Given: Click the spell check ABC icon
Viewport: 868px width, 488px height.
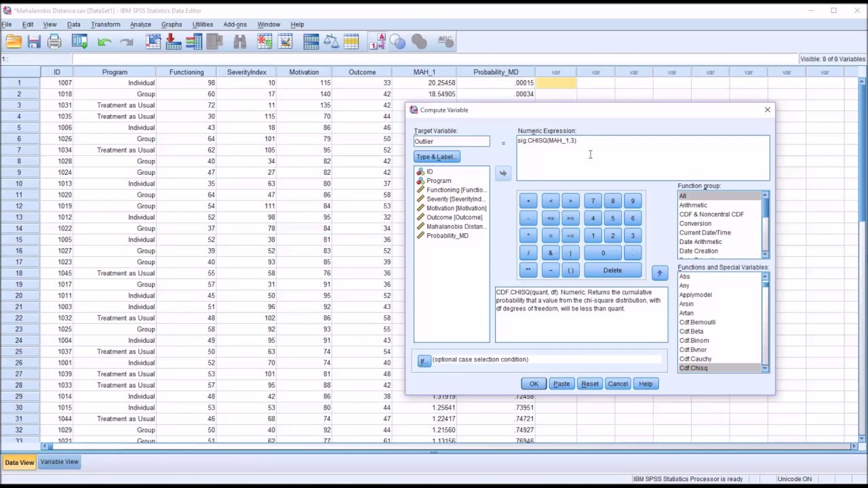Looking at the screenshot, I should pyautogui.click(x=446, y=42).
